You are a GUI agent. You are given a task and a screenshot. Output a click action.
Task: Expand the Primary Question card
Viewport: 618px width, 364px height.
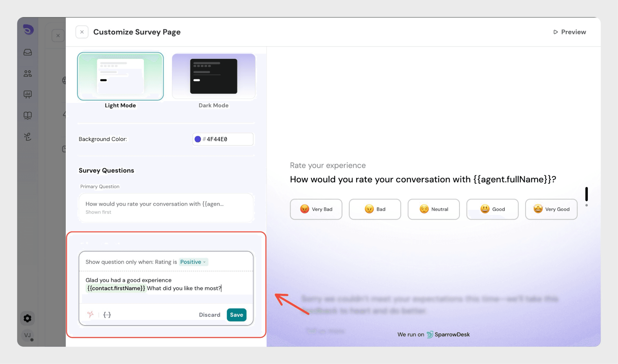(166, 208)
